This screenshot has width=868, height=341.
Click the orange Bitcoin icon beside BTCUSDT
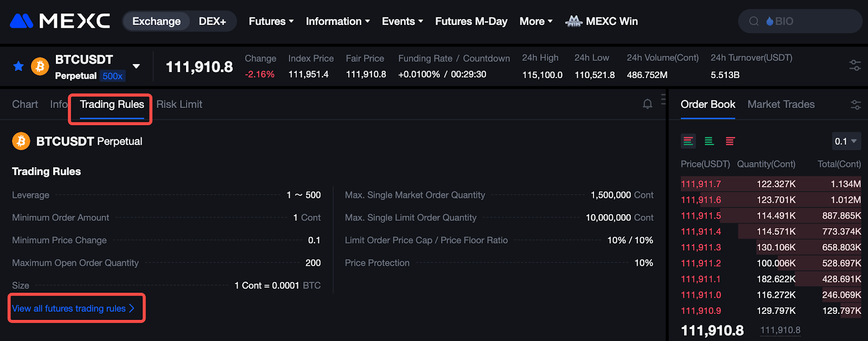click(40, 66)
